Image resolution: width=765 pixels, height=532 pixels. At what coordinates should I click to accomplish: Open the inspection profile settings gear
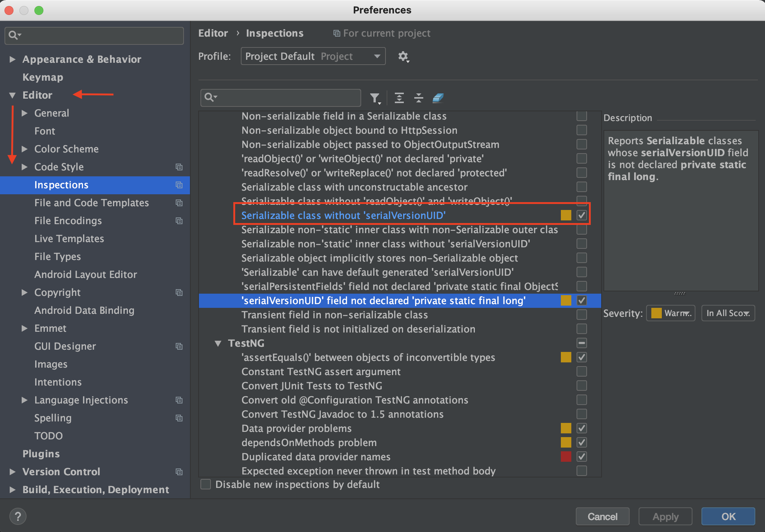point(403,56)
